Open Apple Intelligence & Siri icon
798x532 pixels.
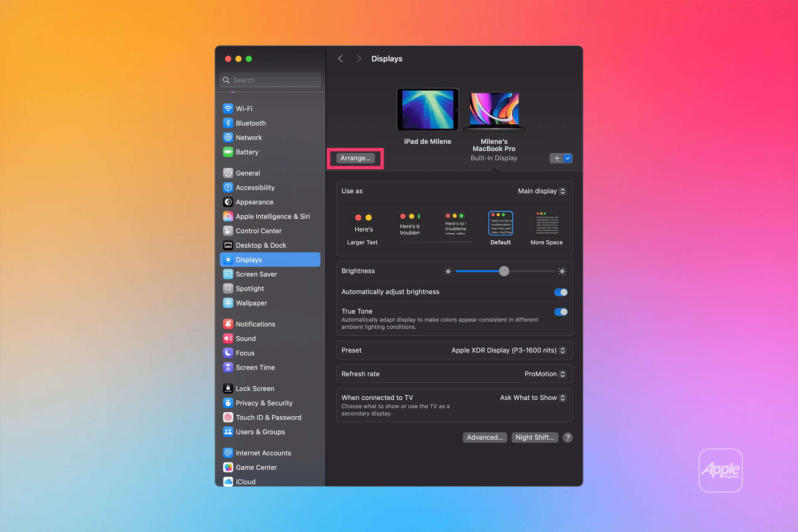[x=228, y=216]
